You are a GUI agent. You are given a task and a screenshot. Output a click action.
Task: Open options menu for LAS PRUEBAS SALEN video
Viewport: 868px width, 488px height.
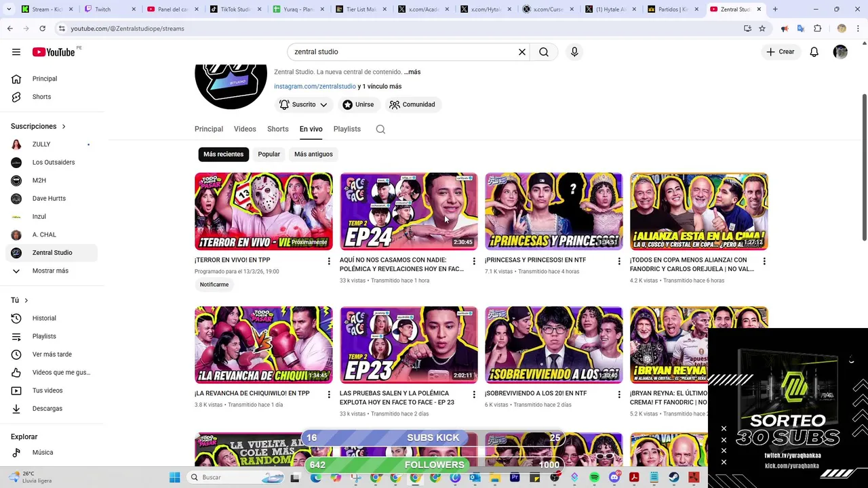474,394
